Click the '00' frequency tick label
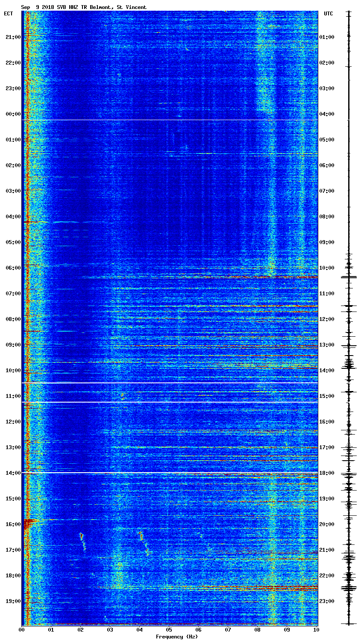The height and width of the screenshot is (641, 364). click(21, 630)
